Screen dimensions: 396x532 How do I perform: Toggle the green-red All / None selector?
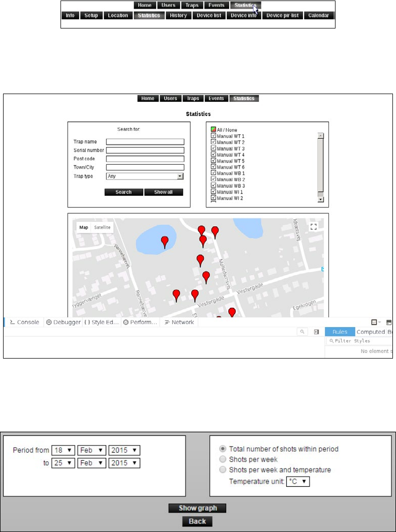click(214, 130)
